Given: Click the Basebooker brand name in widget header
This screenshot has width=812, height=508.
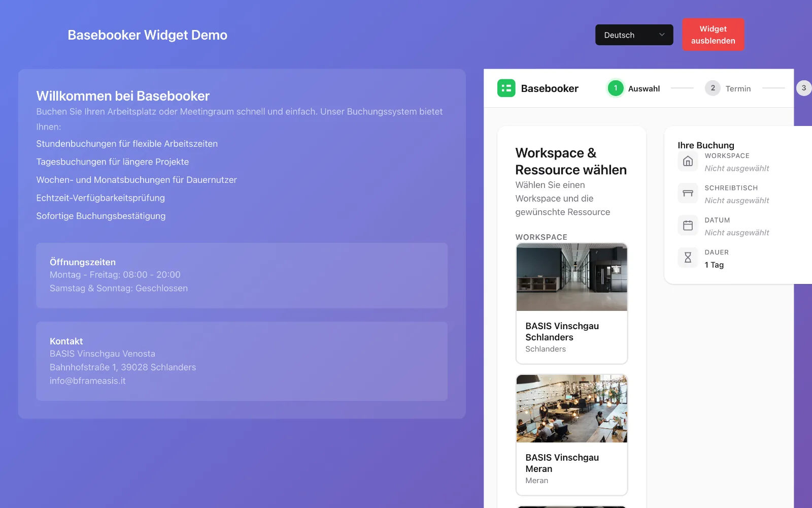Looking at the screenshot, I should [550, 88].
